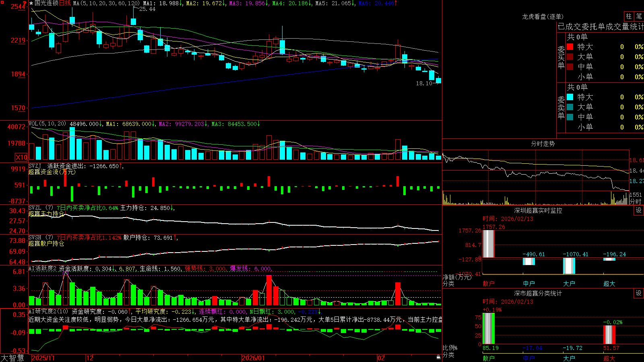Click the dark red 大单 buy-order swatch
This screenshot has width=644, height=362.
click(570, 57)
